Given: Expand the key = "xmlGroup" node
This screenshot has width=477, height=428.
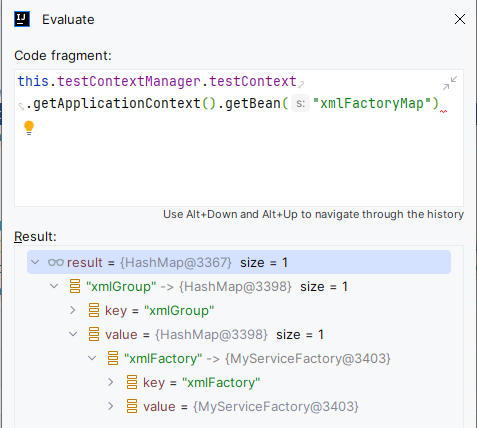Looking at the screenshot, I should [x=73, y=310].
